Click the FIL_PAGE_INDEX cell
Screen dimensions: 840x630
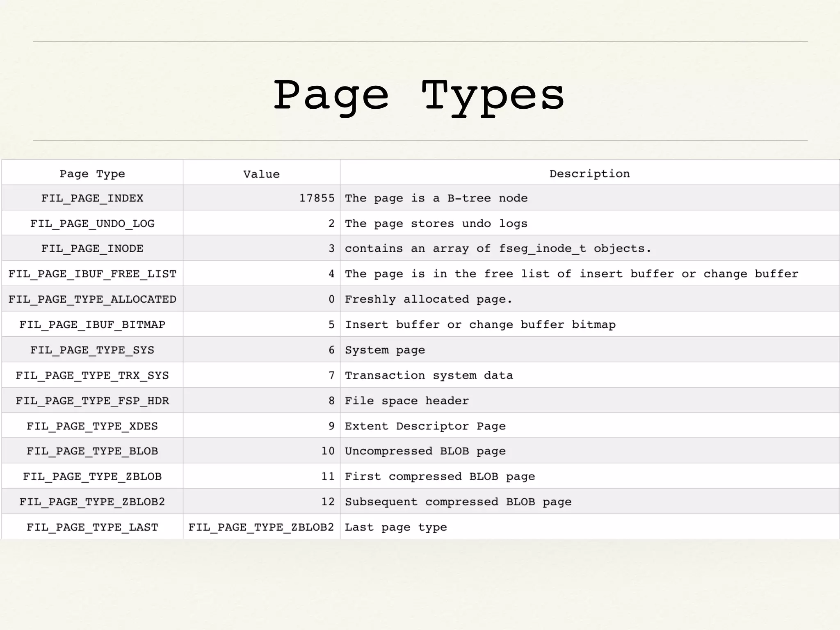click(92, 198)
